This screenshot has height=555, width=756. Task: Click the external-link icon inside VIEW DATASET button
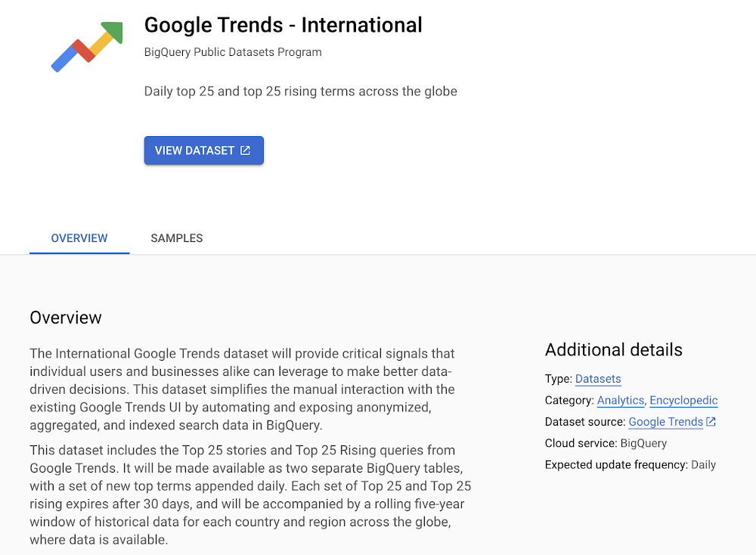245,150
